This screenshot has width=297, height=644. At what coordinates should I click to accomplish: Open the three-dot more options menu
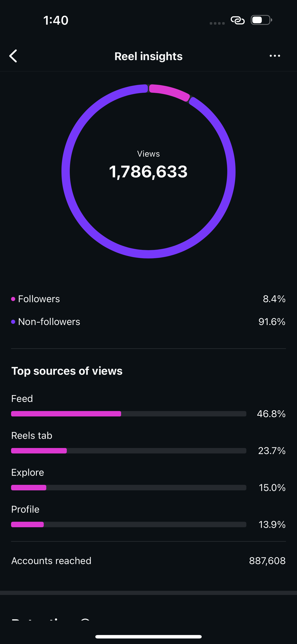(275, 56)
